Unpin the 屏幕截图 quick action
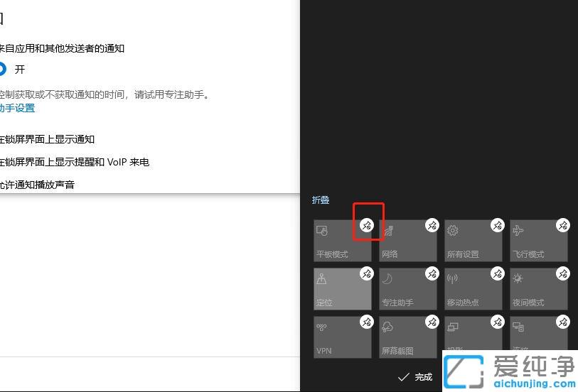Viewport: 578px width, 392px height. [x=432, y=322]
